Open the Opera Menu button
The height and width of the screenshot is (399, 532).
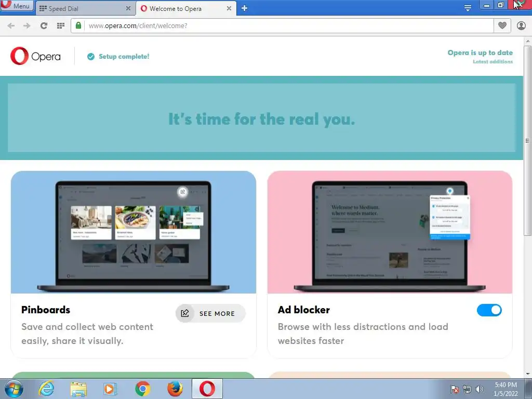tap(17, 6)
